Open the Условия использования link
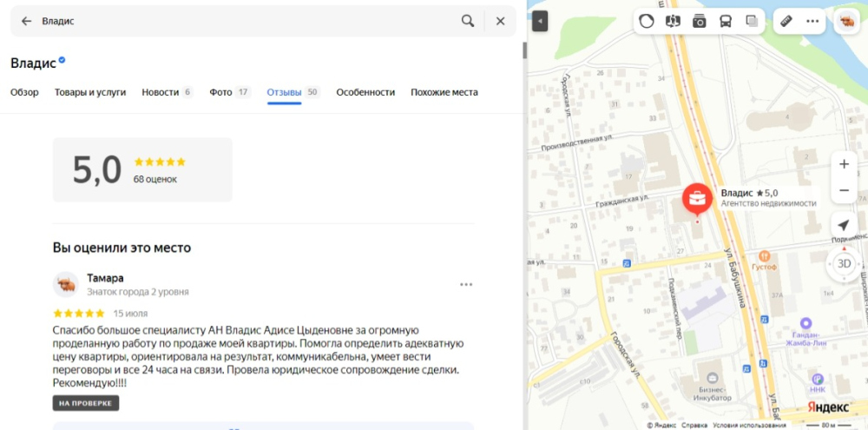868x430 pixels. coord(750,426)
